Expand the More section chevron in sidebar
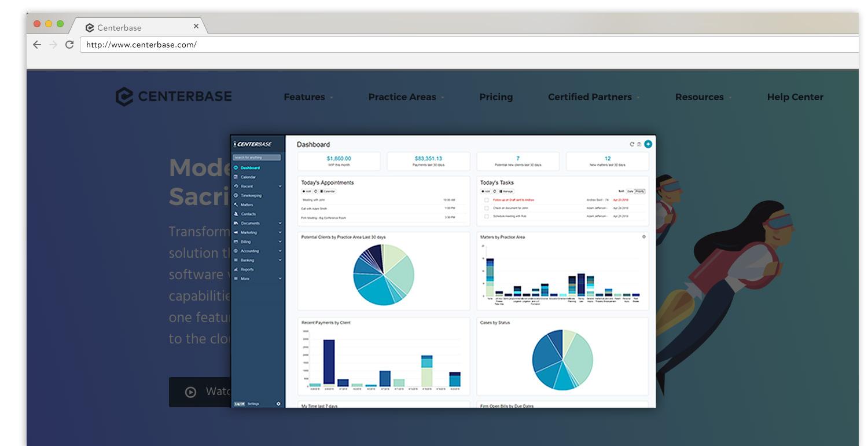The width and height of the screenshot is (868, 446). tap(280, 279)
